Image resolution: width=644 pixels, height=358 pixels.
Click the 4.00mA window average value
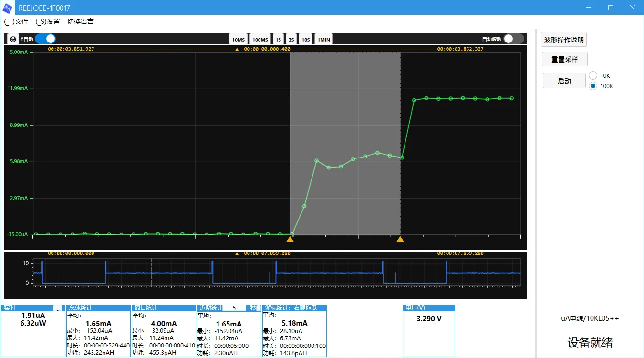point(164,323)
